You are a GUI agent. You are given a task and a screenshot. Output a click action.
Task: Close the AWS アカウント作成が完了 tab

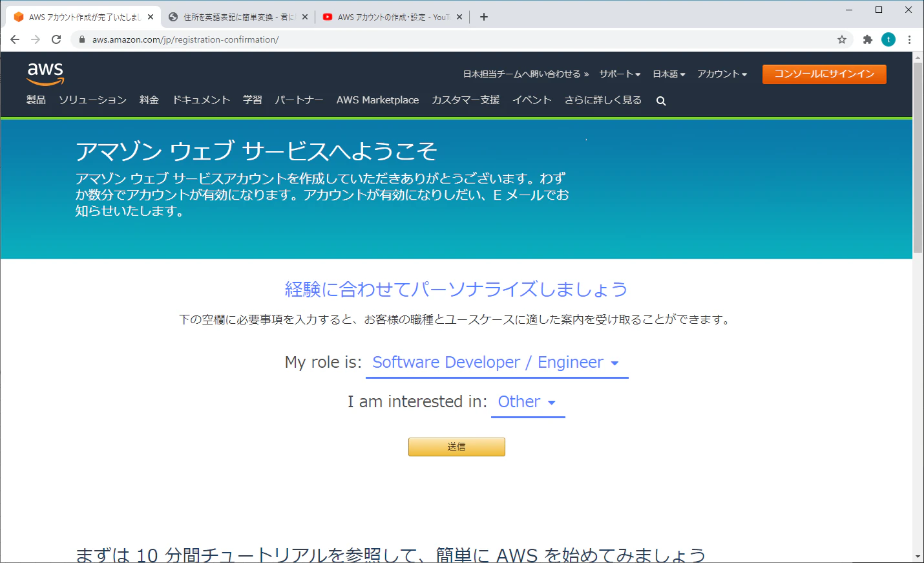coord(151,17)
